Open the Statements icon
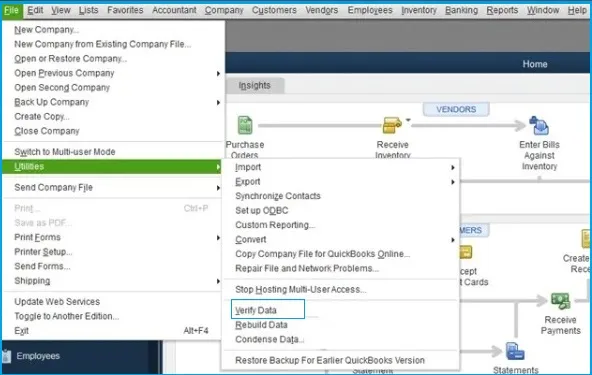The height and width of the screenshot is (375, 592). pyautogui.click(x=515, y=351)
